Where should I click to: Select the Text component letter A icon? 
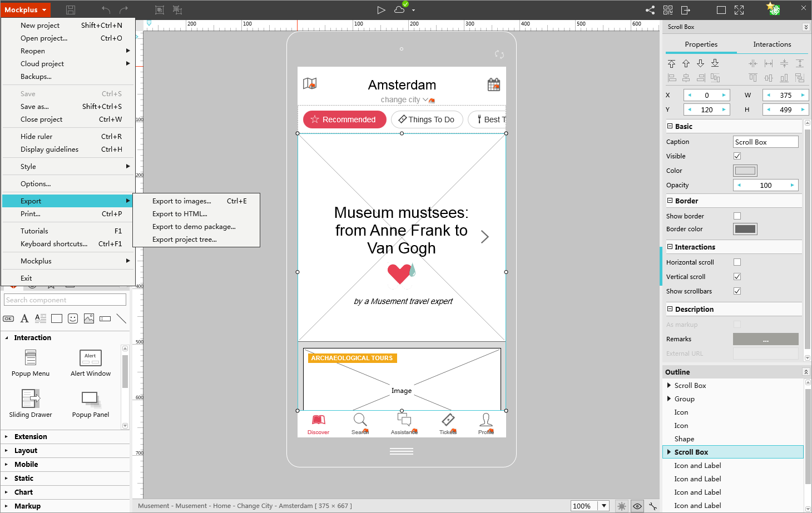[24, 318]
